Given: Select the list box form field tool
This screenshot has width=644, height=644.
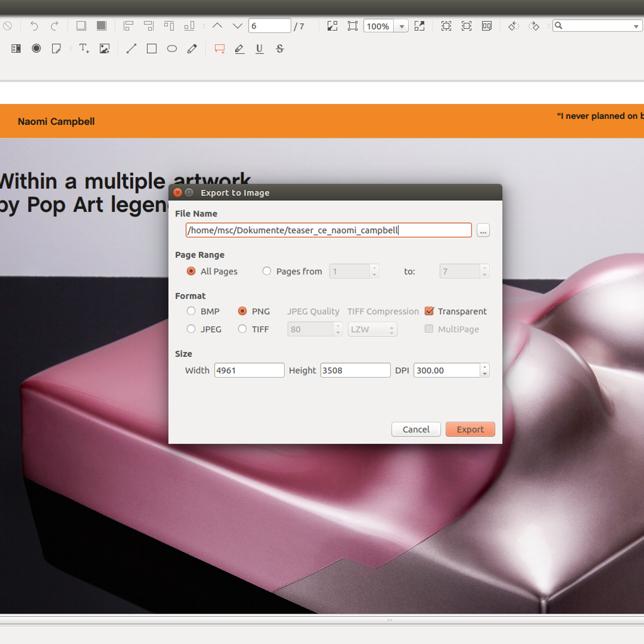Looking at the screenshot, I should [x=16, y=49].
